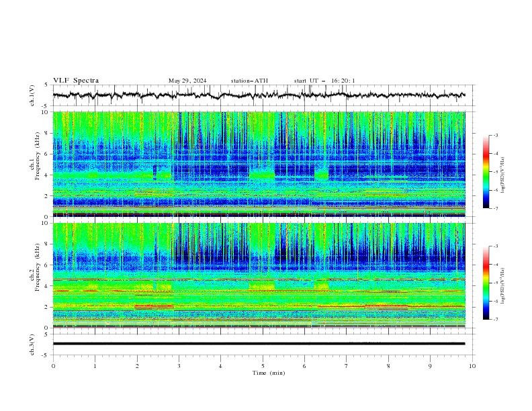Click the 'Time (min)' axis title

pyautogui.click(x=269, y=373)
